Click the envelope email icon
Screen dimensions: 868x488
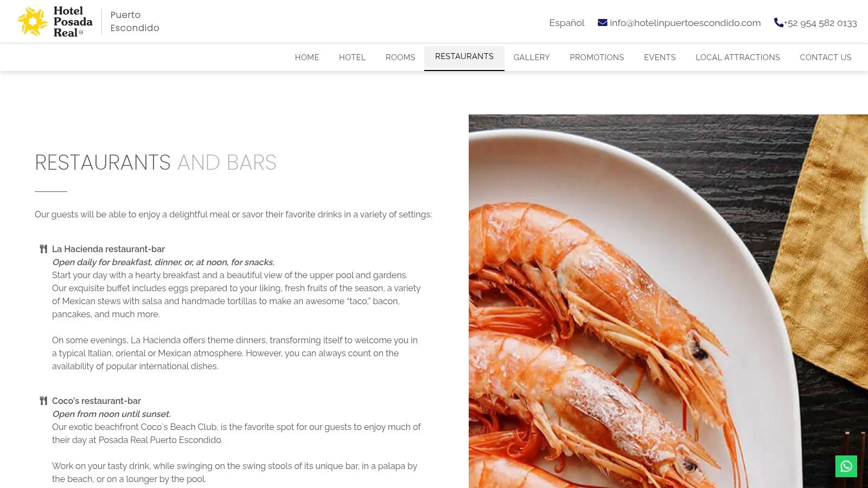(x=602, y=23)
